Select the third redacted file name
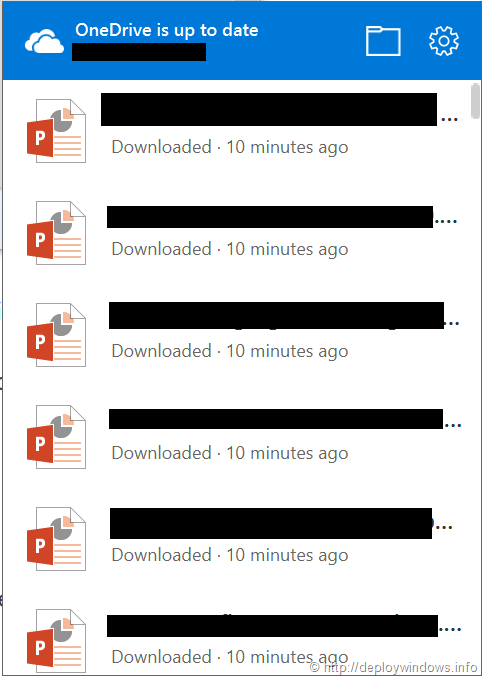The width and height of the screenshot is (482, 676). [284, 316]
